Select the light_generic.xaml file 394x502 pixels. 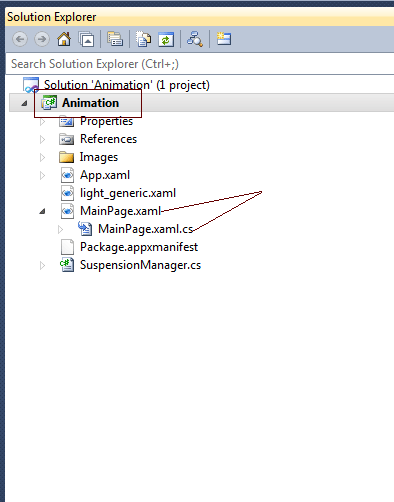click(128, 193)
